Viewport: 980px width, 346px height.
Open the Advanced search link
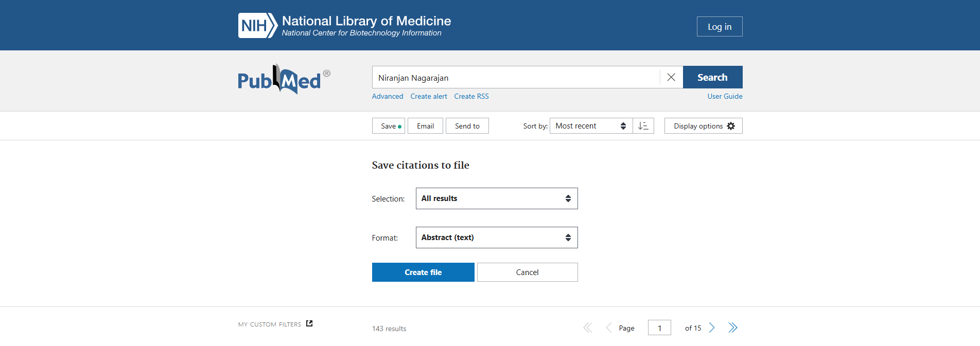pyautogui.click(x=388, y=96)
